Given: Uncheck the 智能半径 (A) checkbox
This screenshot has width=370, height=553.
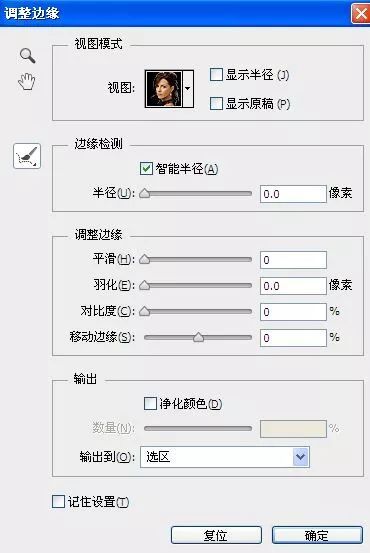Looking at the screenshot, I should tap(146, 169).
